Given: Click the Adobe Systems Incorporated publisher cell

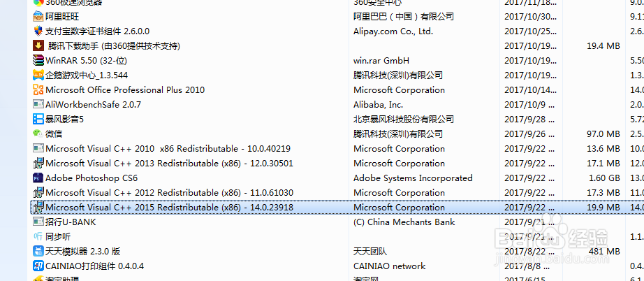Looking at the screenshot, I should [413, 178].
